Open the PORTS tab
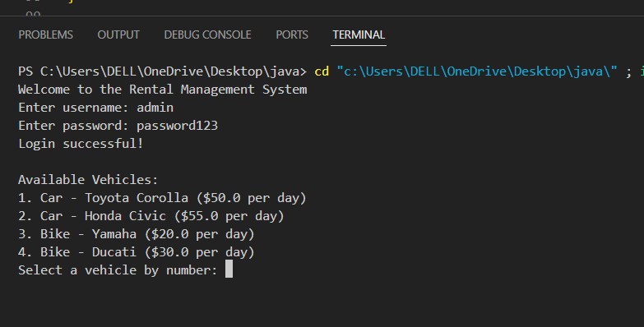Viewport: 644px width, 327px height. (x=292, y=35)
